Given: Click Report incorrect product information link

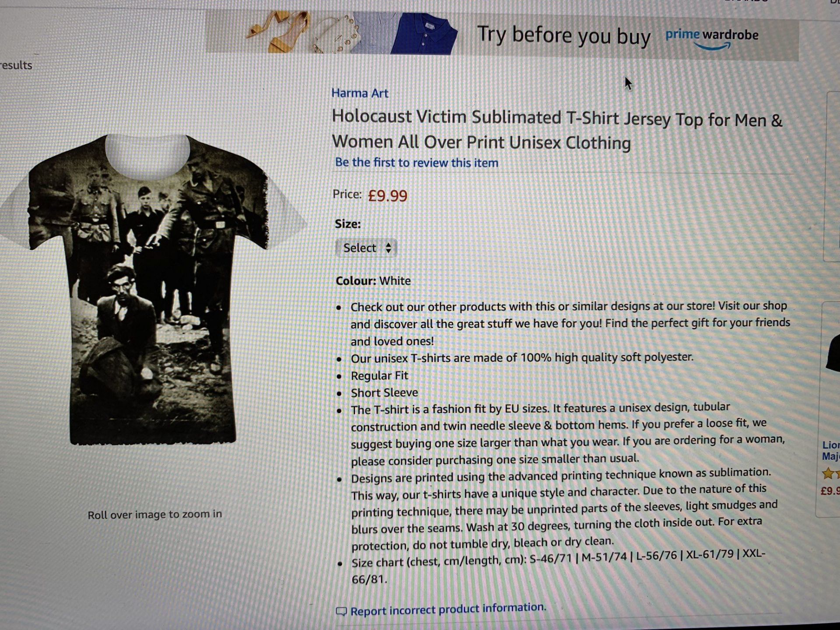Looking at the screenshot, I should click(x=448, y=609).
